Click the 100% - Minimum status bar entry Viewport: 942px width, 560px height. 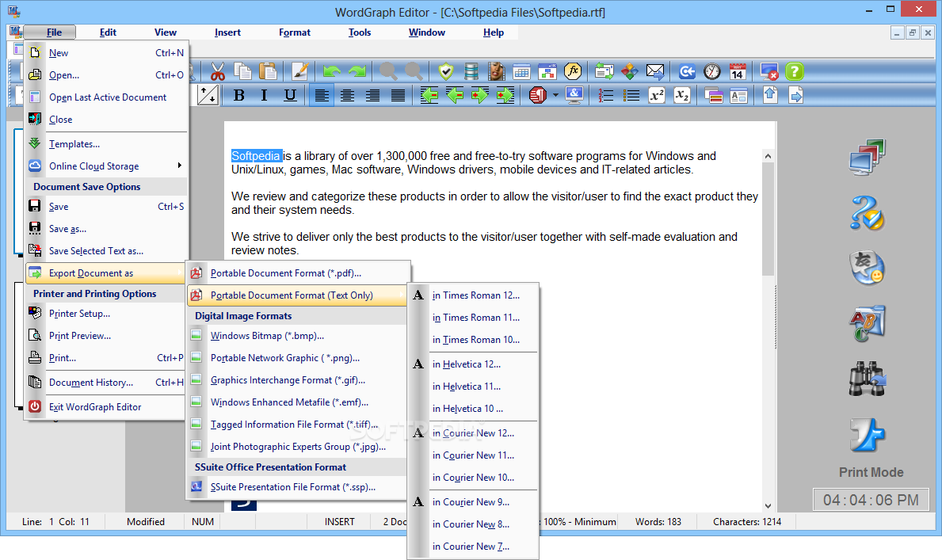[579, 521]
